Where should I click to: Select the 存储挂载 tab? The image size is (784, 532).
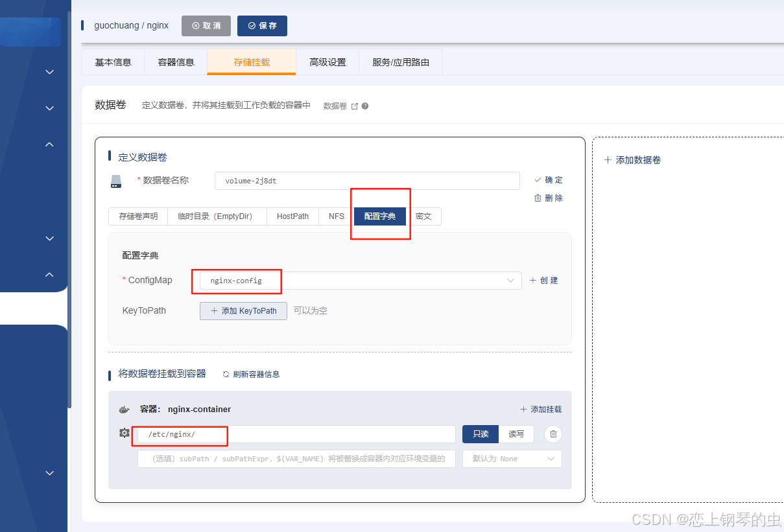[x=252, y=62]
